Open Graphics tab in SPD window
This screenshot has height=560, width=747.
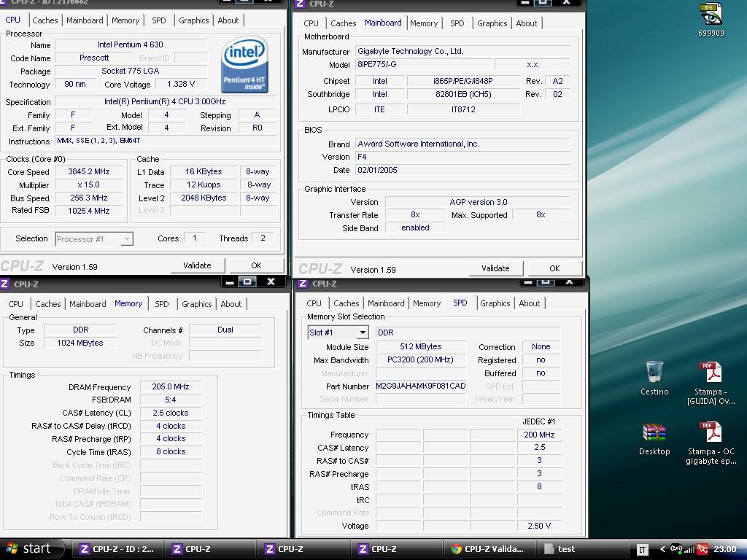[x=495, y=303]
